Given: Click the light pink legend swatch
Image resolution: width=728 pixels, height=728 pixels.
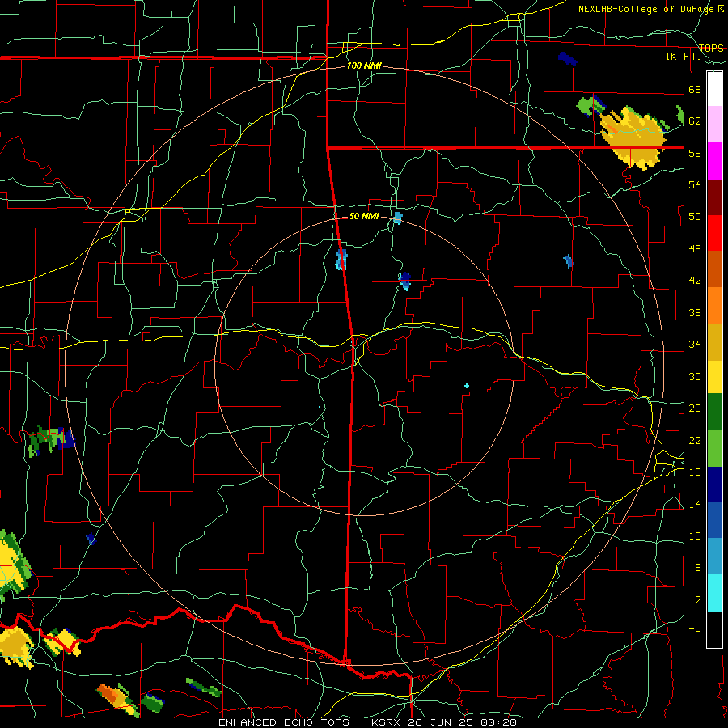Looking at the screenshot, I should point(714,124).
